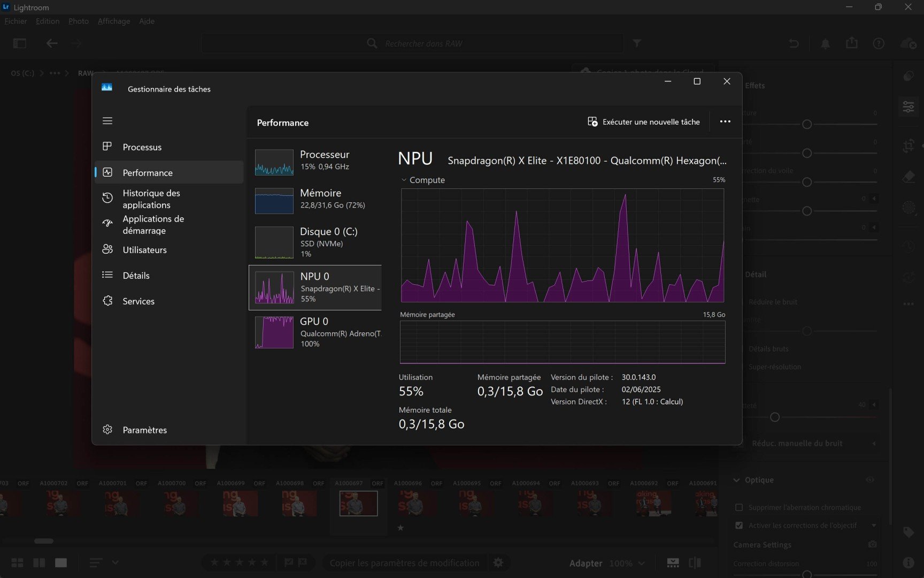The image size is (924, 578).
Task: Expand Réduc. manuelle du bruit section
Action: [874, 443]
